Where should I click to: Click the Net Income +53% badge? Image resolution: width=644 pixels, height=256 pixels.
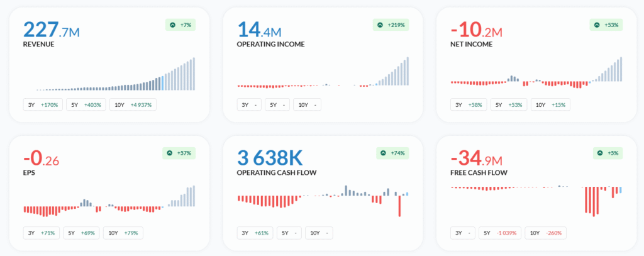point(606,25)
